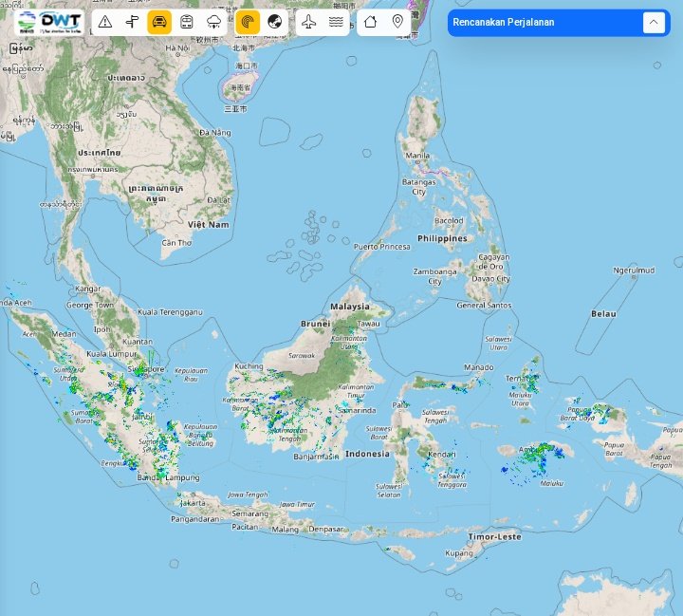Open the signpost directions icon
Image resolution: width=683 pixels, height=616 pixels.
(x=132, y=22)
